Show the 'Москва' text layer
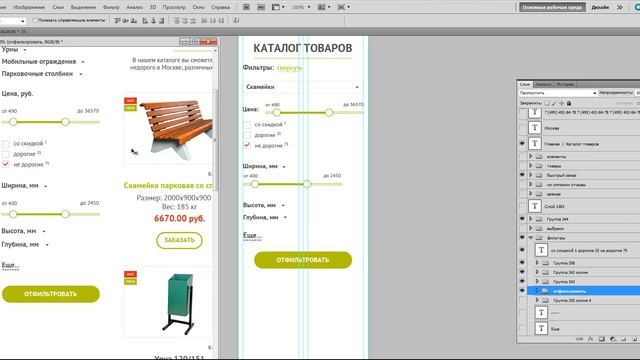Viewport: 640px width, 360px height. pyautogui.click(x=522, y=128)
